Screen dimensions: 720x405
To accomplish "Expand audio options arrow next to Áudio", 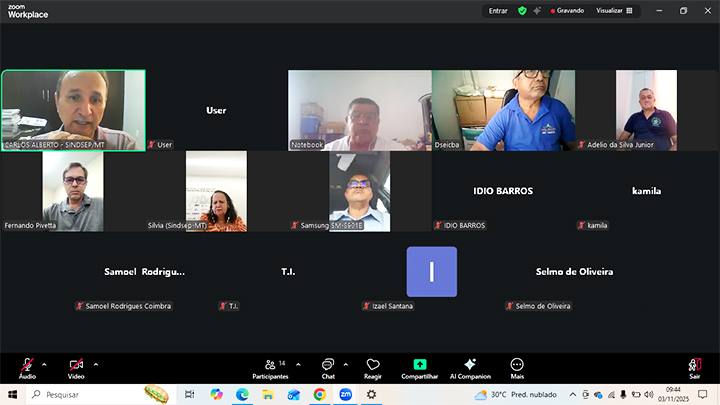I will 47,363.
